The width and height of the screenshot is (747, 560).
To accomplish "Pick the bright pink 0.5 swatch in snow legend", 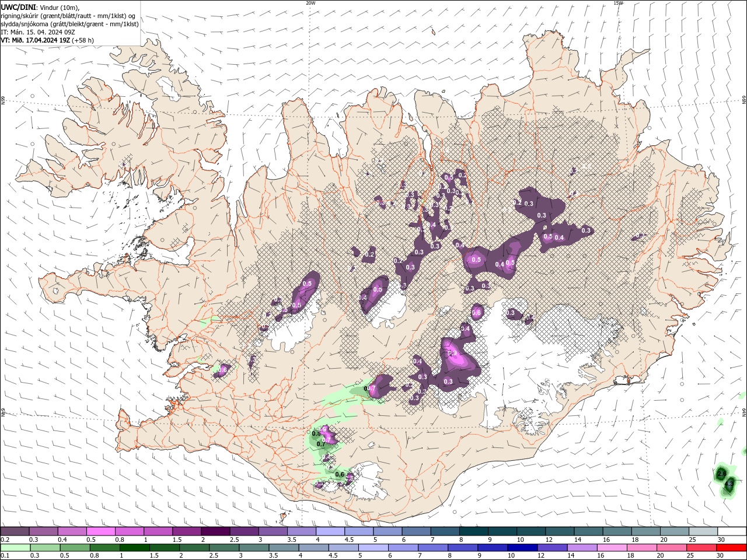I will (x=100, y=531).
